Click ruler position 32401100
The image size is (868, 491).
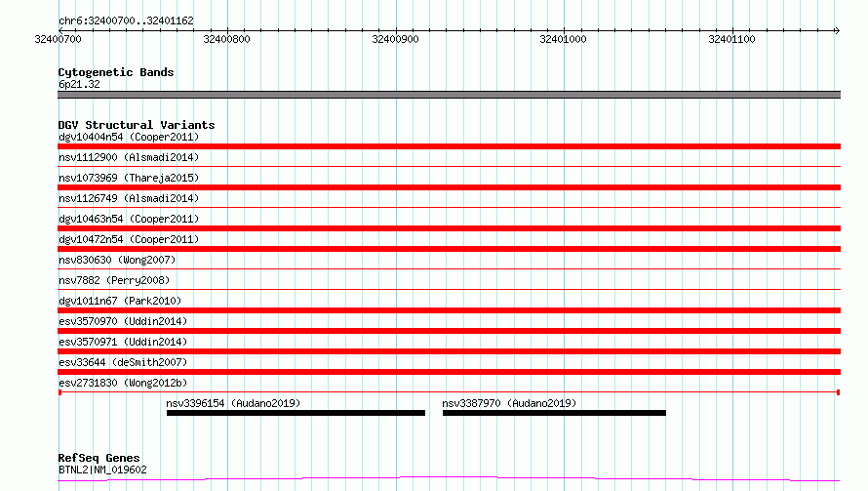(731, 39)
